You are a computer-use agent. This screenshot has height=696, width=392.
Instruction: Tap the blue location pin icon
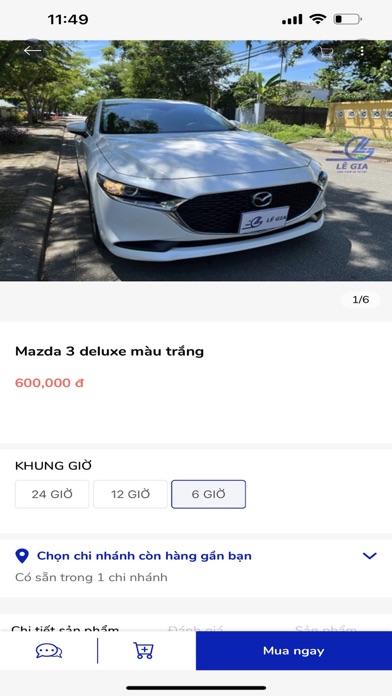point(22,556)
